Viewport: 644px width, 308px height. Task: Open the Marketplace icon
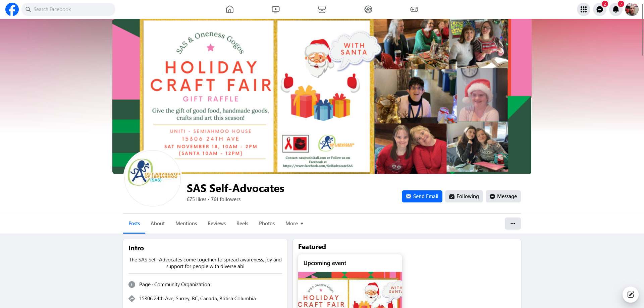[x=322, y=9]
